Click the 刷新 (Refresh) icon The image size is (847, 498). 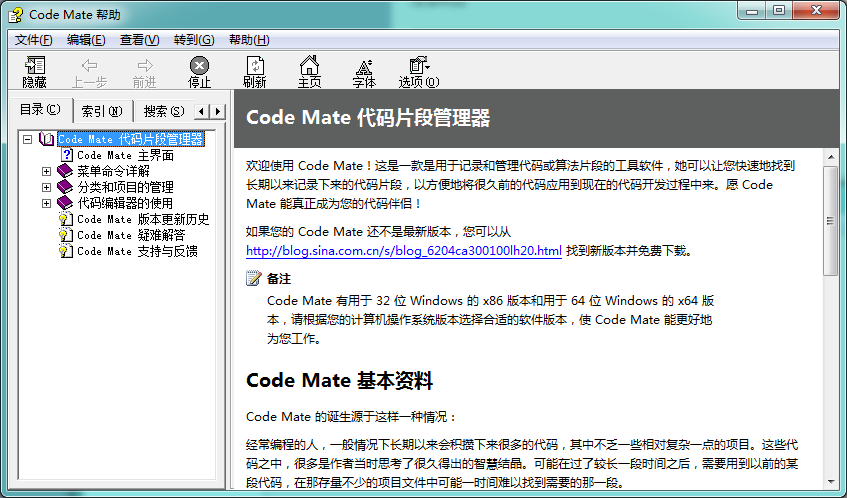(254, 65)
